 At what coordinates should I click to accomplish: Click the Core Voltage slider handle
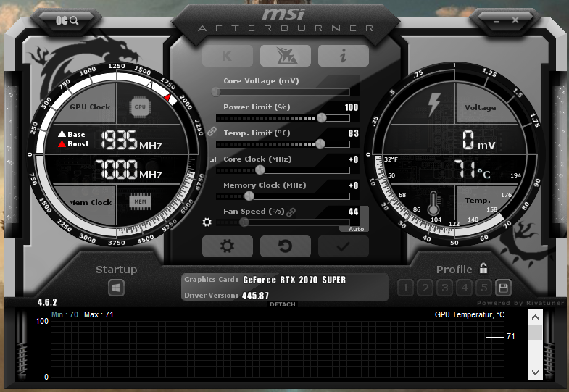pyautogui.click(x=216, y=92)
